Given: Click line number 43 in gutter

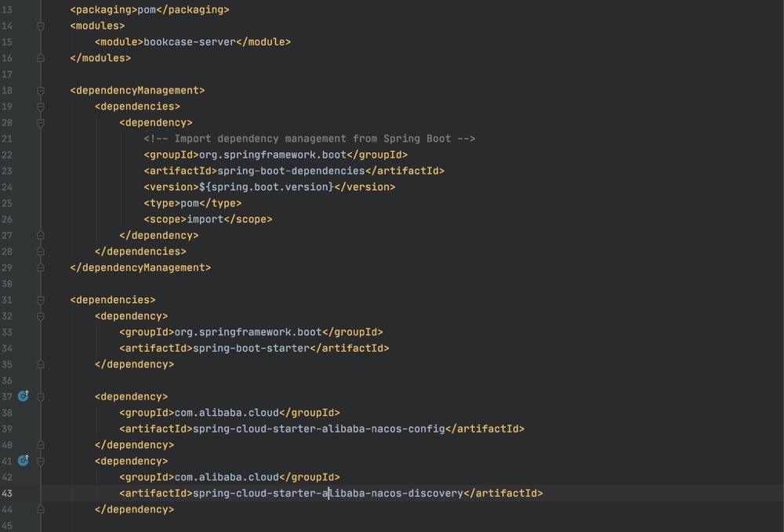Looking at the screenshot, I should coord(7,493).
